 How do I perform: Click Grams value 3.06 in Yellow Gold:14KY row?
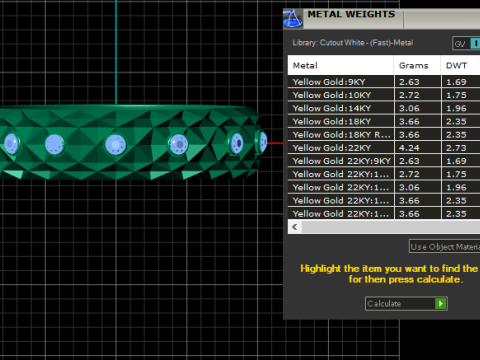(409, 108)
